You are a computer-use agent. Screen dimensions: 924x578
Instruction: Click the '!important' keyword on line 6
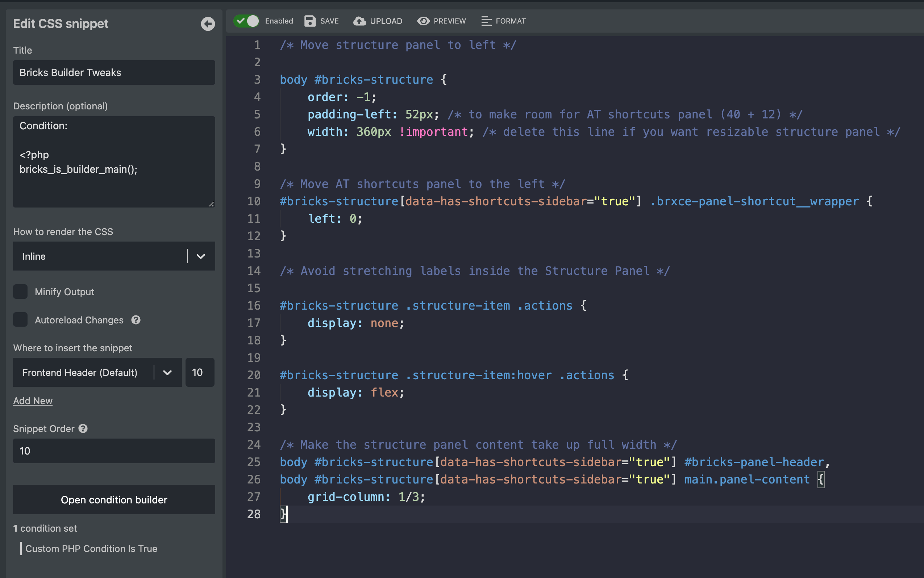(433, 132)
